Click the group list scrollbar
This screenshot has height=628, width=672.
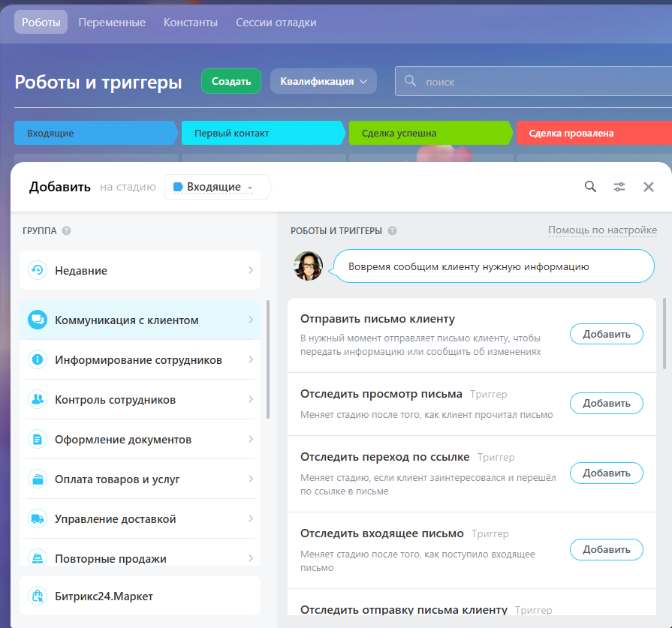point(268,359)
